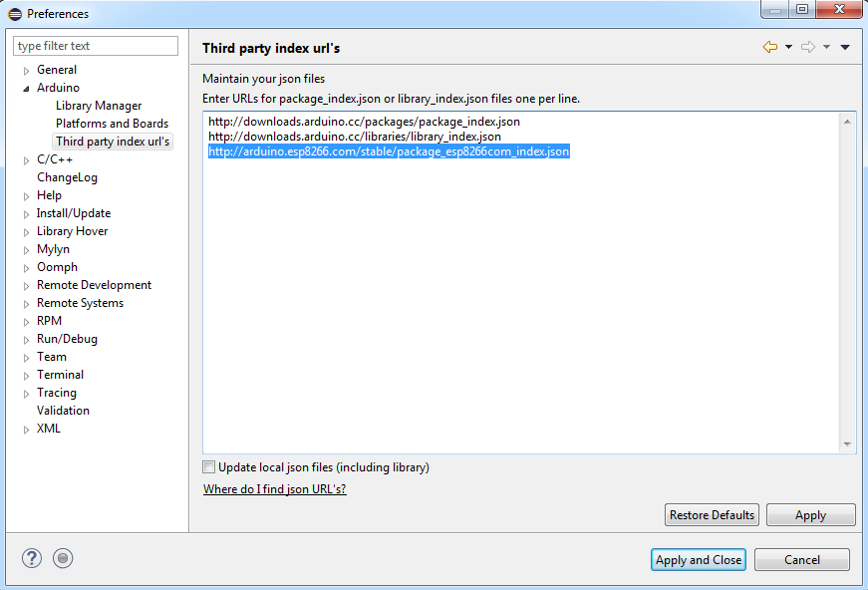The height and width of the screenshot is (590, 868).
Task: Expand the Run/Debug tree node
Action: coord(27,340)
